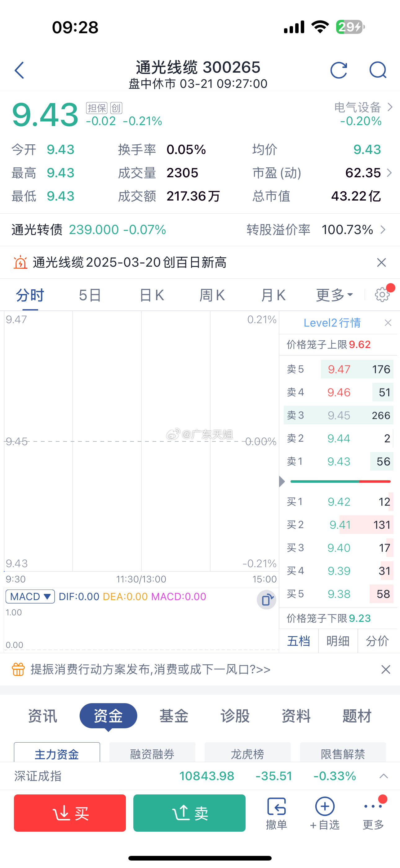Screen dimensions: 400x868
Task: Open the Level2 行情 link
Action: tap(332, 323)
